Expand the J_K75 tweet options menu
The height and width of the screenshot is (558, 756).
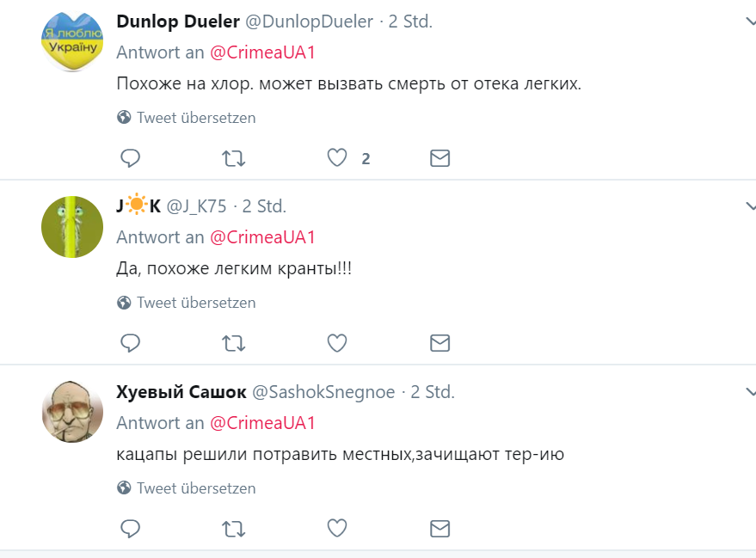pyautogui.click(x=749, y=206)
